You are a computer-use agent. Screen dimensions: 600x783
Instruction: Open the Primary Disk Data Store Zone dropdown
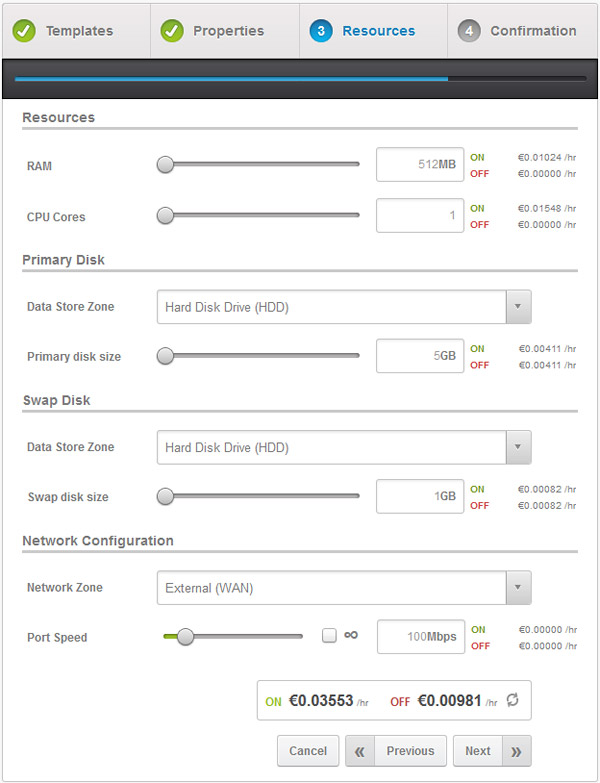tap(344, 307)
